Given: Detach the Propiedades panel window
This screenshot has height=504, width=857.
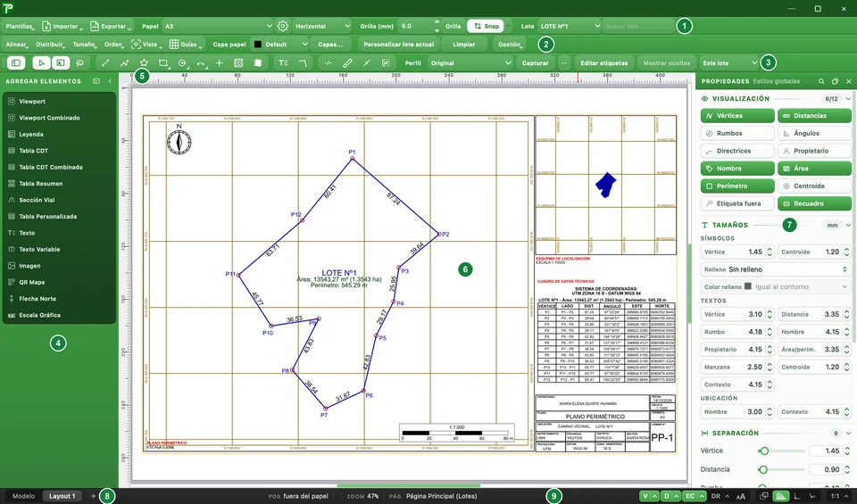Looking at the screenshot, I should tap(835, 81).
